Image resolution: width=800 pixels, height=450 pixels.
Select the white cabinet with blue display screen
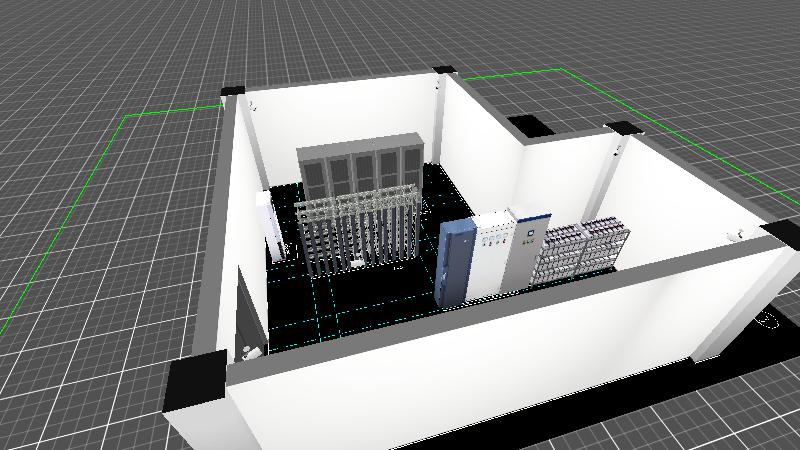[526, 245]
